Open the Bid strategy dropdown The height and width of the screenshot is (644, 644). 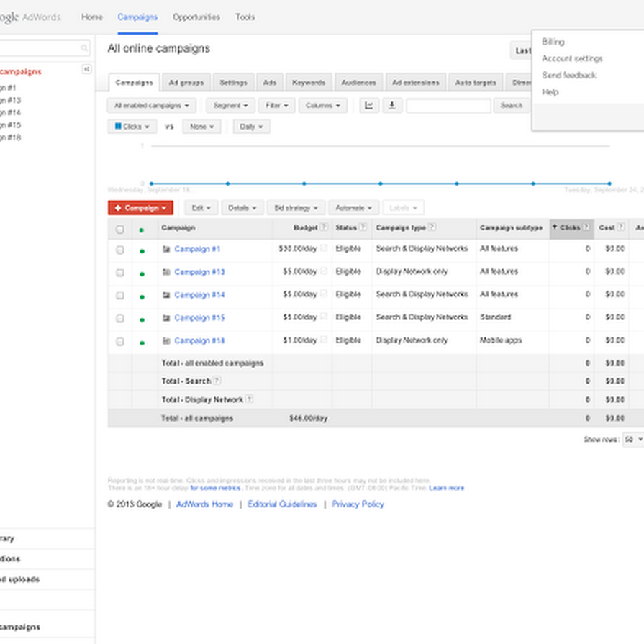click(x=296, y=208)
